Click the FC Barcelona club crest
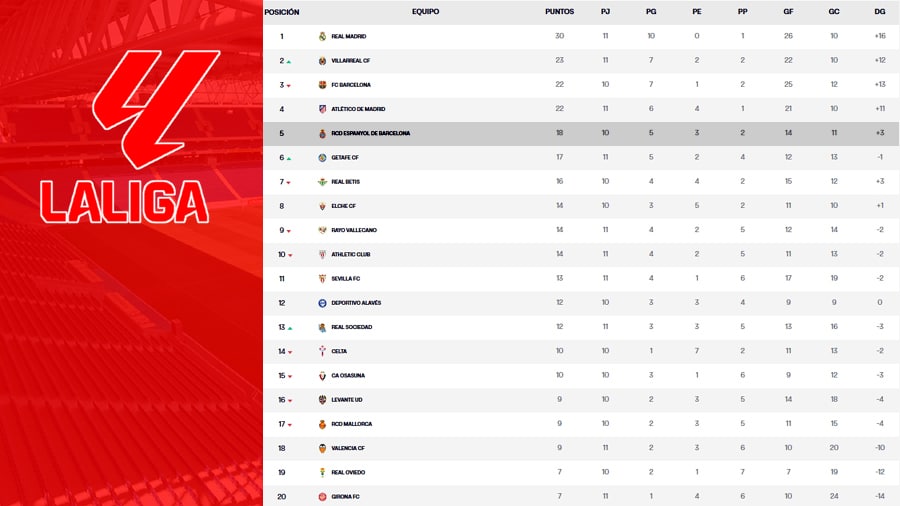The image size is (900, 506). pos(322,85)
